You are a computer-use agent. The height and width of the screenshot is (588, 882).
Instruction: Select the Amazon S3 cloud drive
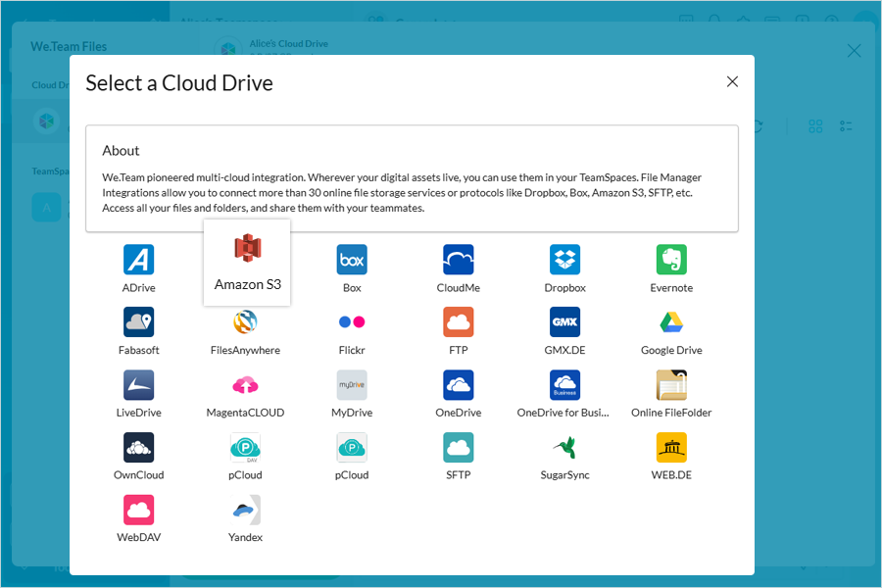point(247,263)
